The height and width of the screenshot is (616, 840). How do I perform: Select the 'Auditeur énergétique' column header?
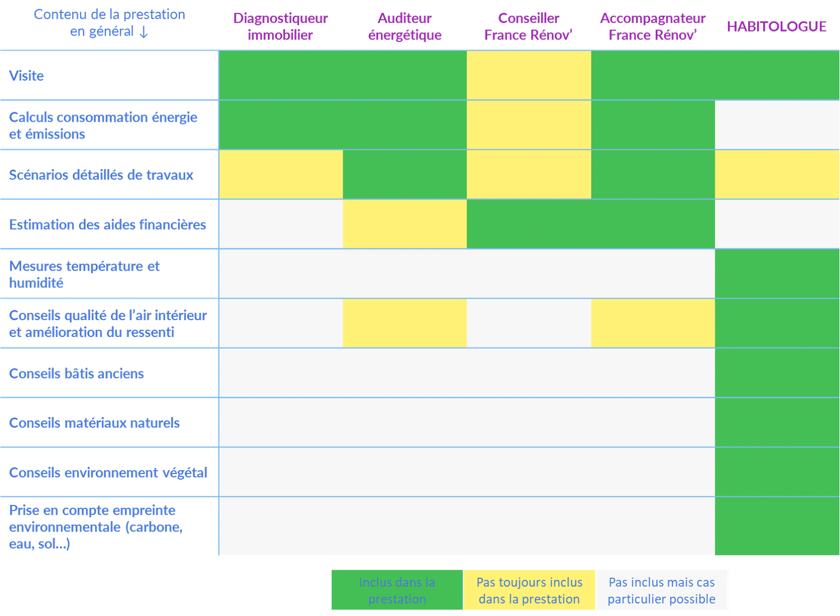(405, 26)
